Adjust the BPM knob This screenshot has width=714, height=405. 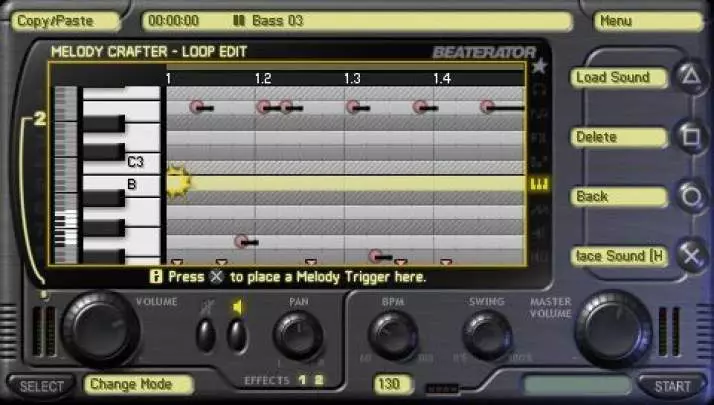click(x=393, y=337)
